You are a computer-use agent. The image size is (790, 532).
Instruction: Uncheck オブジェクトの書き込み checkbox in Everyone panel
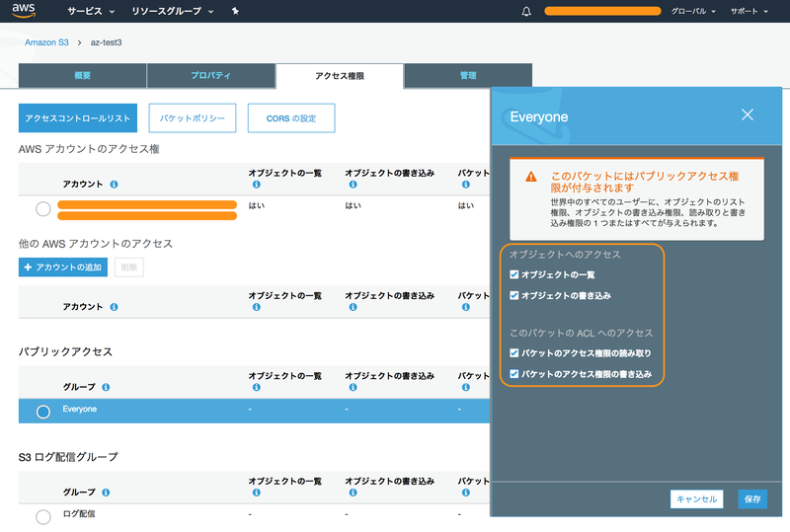513,295
